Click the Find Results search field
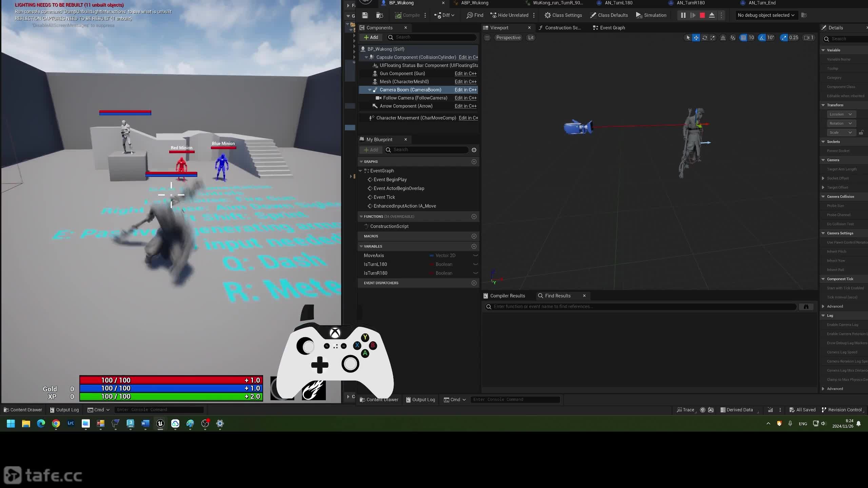The height and width of the screenshot is (488, 868). (640, 307)
